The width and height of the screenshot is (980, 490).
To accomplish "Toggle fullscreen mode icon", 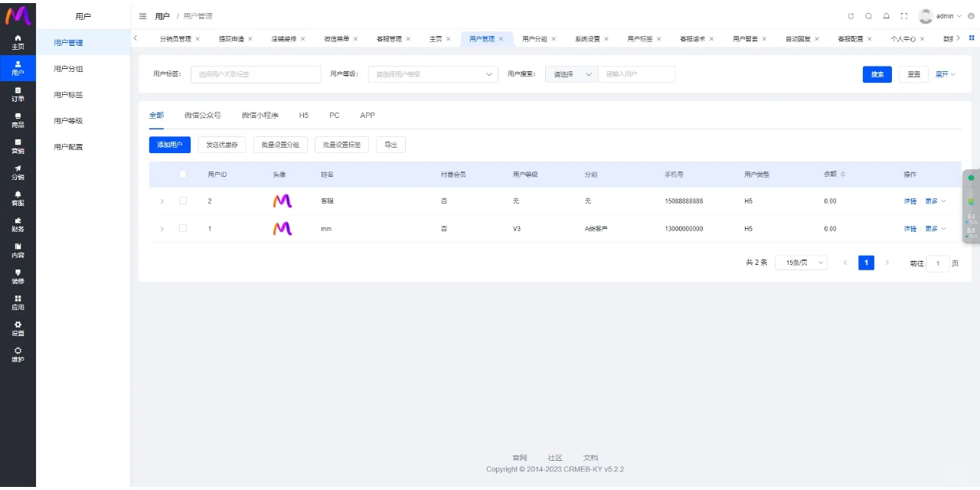I will pos(904,16).
